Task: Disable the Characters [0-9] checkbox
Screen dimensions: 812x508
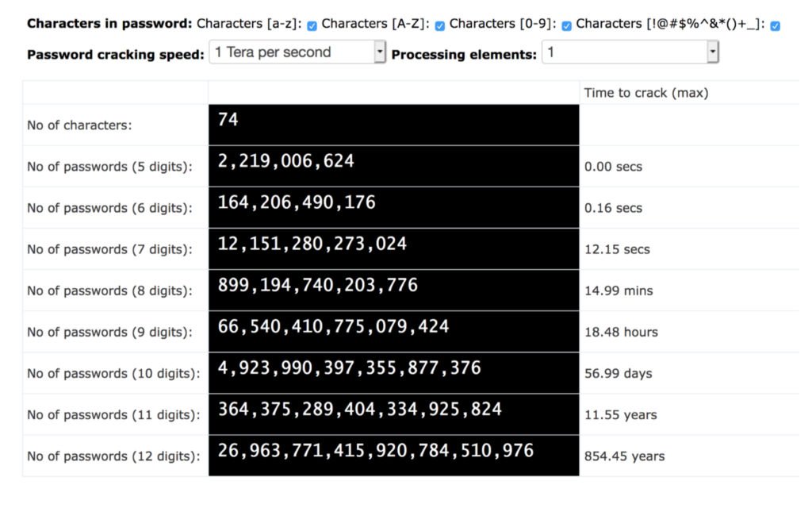Action: point(566,26)
